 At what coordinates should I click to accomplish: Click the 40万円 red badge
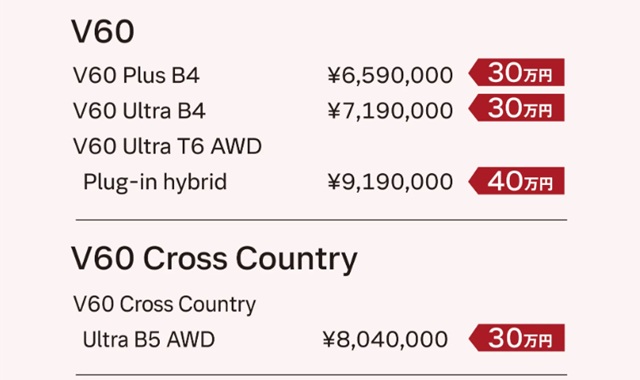pos(517,181)
